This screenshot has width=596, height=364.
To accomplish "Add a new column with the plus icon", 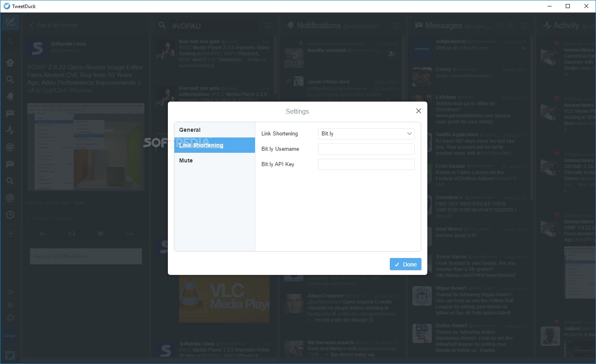I will coord(10,233).
